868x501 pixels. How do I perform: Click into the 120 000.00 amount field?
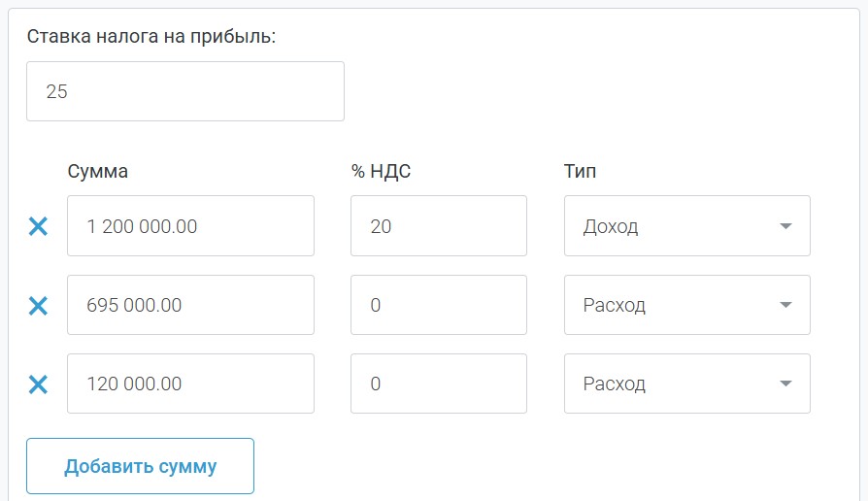tap(190, 384)
